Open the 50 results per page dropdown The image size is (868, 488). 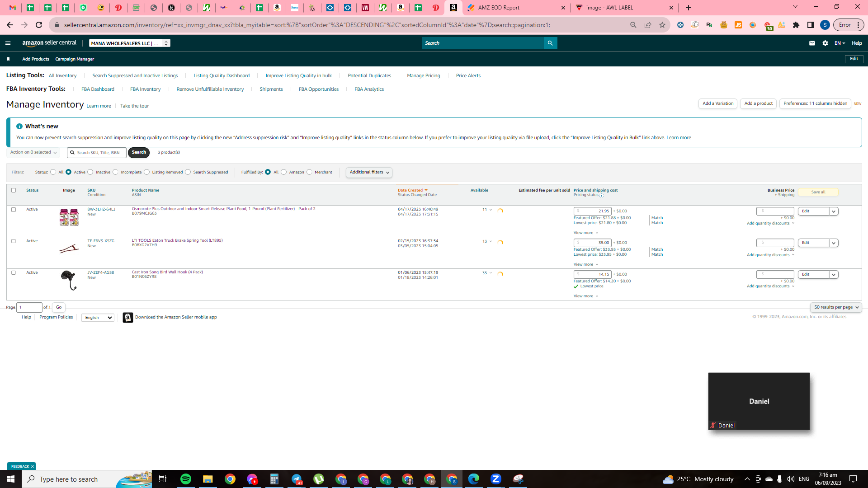point(836,307)
